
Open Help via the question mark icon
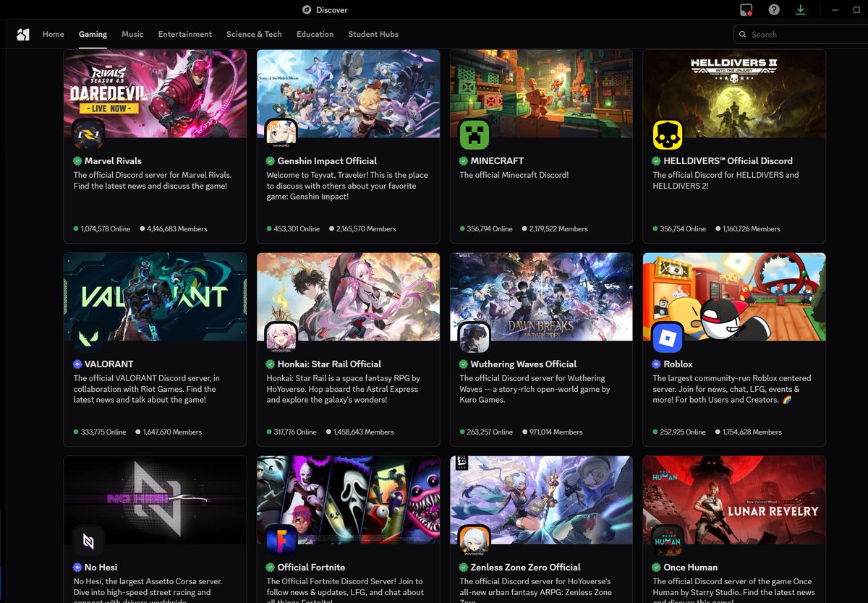point(773,9)
